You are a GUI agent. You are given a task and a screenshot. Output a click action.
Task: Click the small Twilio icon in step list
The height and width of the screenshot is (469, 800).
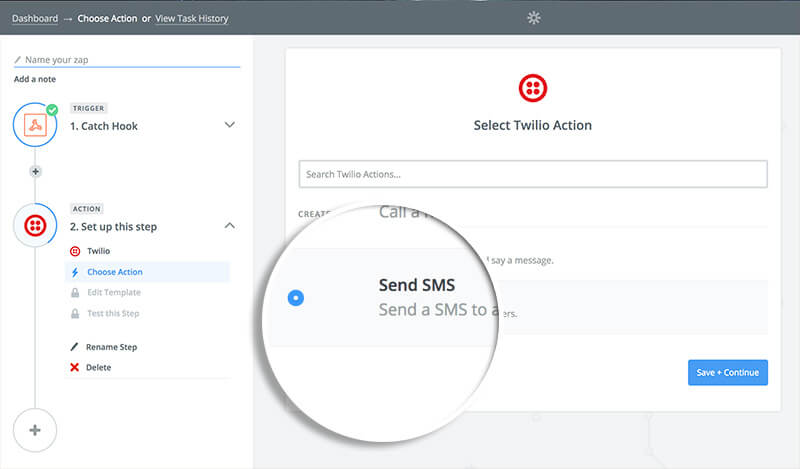coord(75,251)
